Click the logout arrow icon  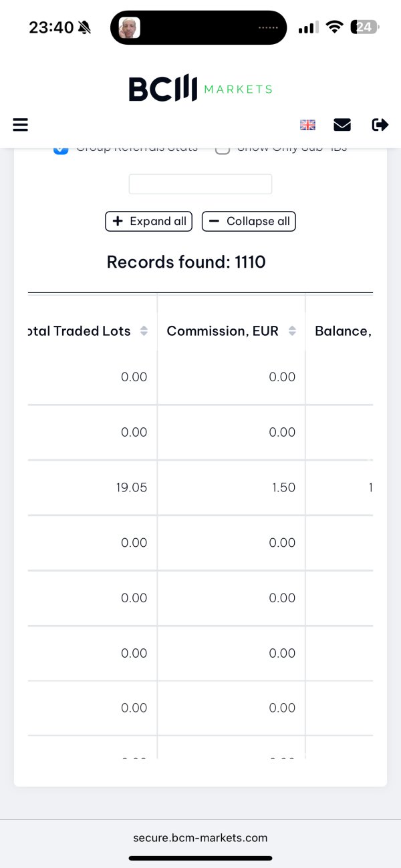[380, 125]
